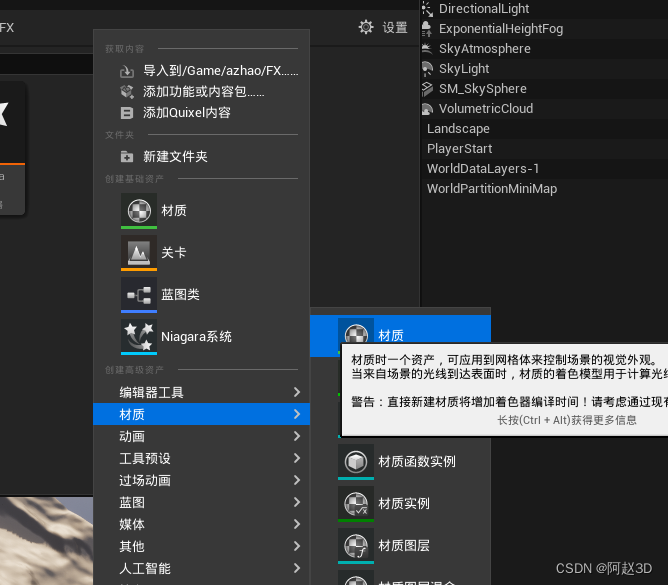This screenshot has width=668, height=585.
Task: Expand the 媒体 submenu arrow
Action: click(x=297, y=524)
